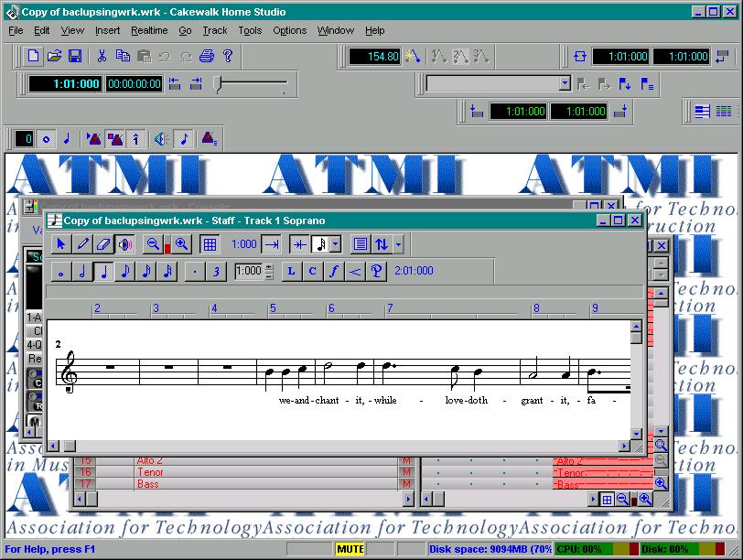The width and height of the screenshot is (743, 560).
Task: Create a new project file
Action: pyautogui.click(x=33, y=56)
